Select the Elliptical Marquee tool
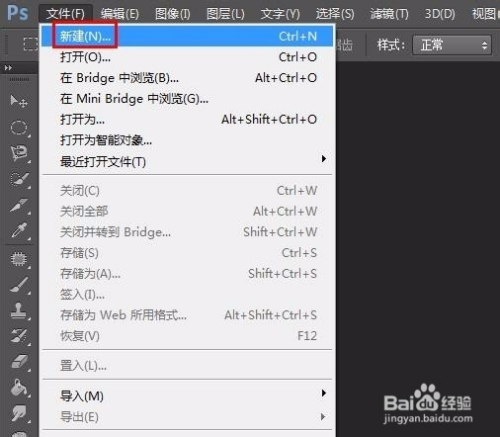This screenshot has height=437, width=500. pos(19,127)
